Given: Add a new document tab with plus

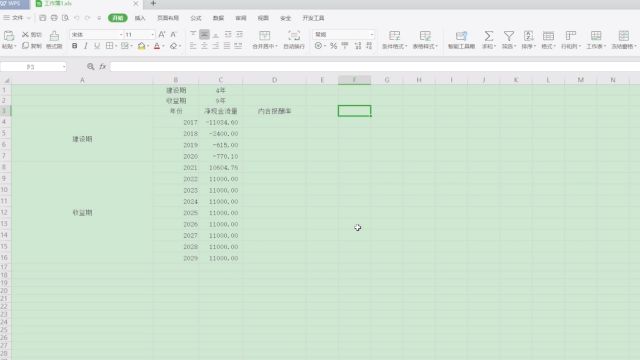Looking at the screenshot, I should click(153, 3).
